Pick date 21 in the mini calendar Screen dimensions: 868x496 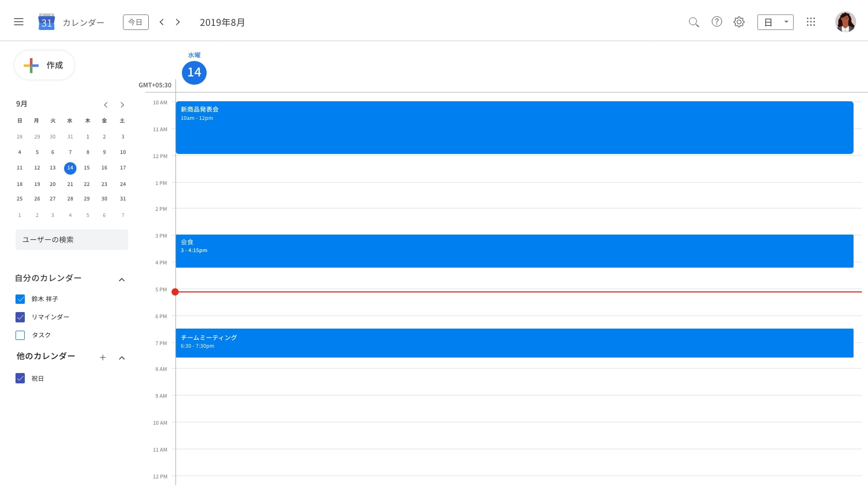click(70, 184)
